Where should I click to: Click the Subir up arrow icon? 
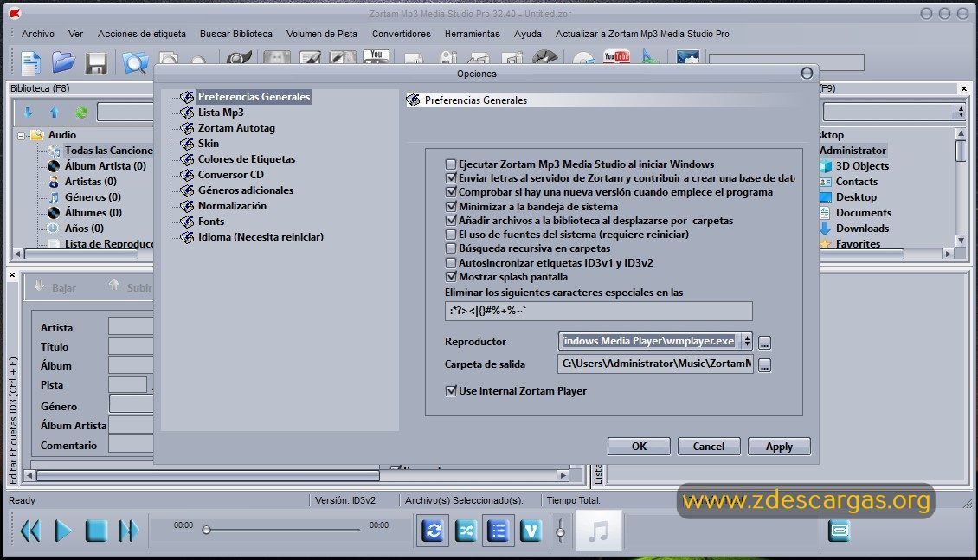point(113,286)
